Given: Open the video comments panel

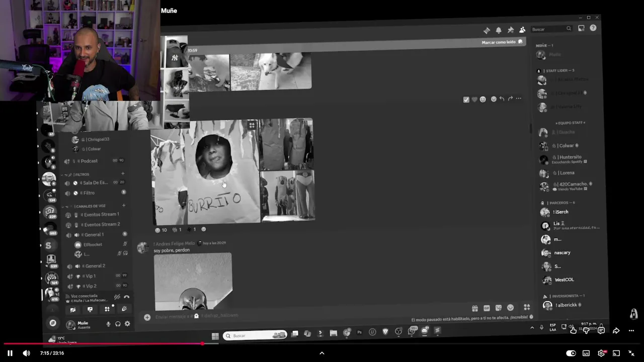Looking at the screenshot, I should [x=601, y=330].
